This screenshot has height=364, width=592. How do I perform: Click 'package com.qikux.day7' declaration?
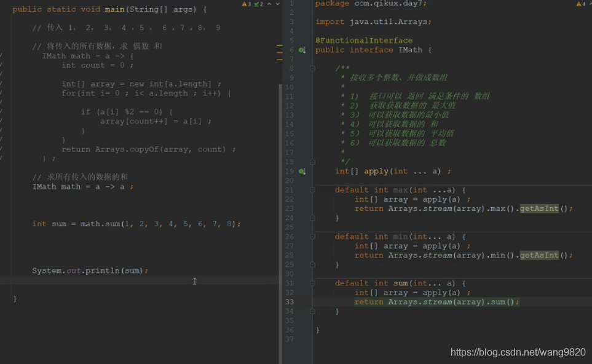click(x=371, y=4)
